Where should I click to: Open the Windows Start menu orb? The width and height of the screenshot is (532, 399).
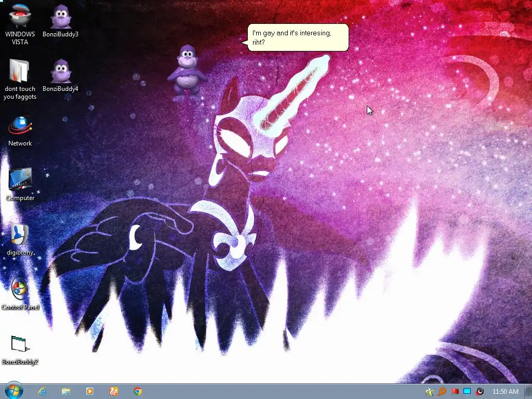14,391
